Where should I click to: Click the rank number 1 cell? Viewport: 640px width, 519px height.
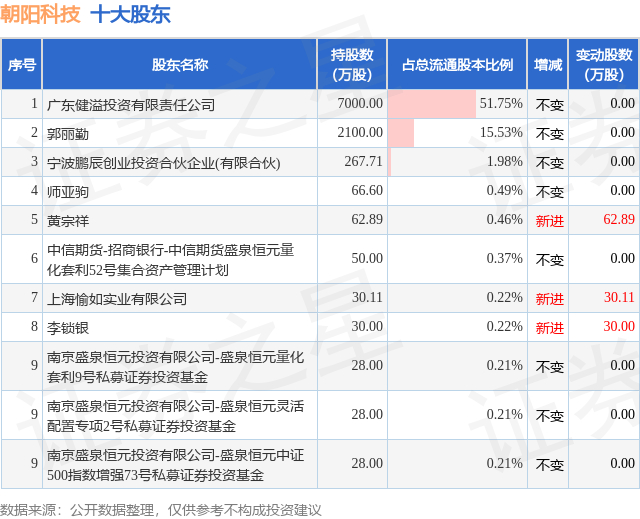click(x=22, y=104)
